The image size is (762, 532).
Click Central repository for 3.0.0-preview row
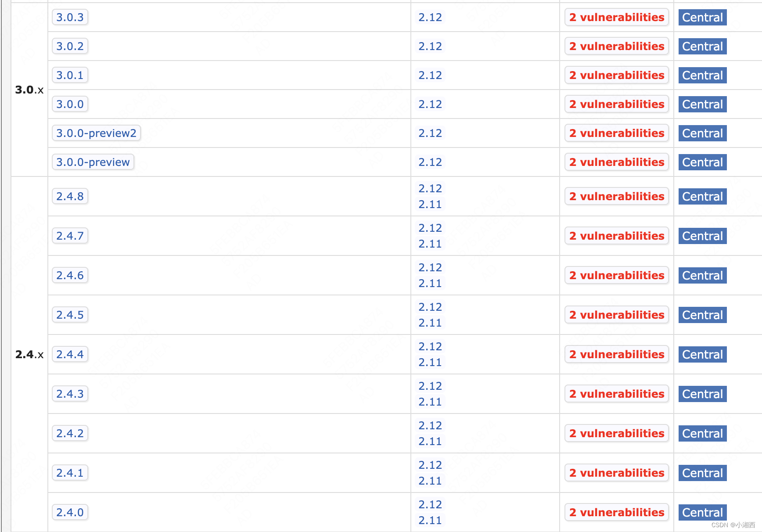tap(702, 162)
